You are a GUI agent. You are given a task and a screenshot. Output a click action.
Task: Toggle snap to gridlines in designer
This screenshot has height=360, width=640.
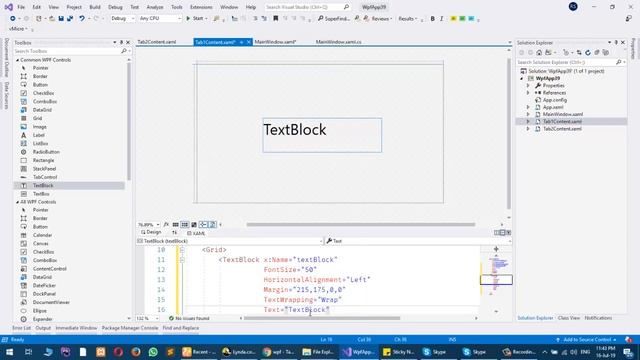184,224
